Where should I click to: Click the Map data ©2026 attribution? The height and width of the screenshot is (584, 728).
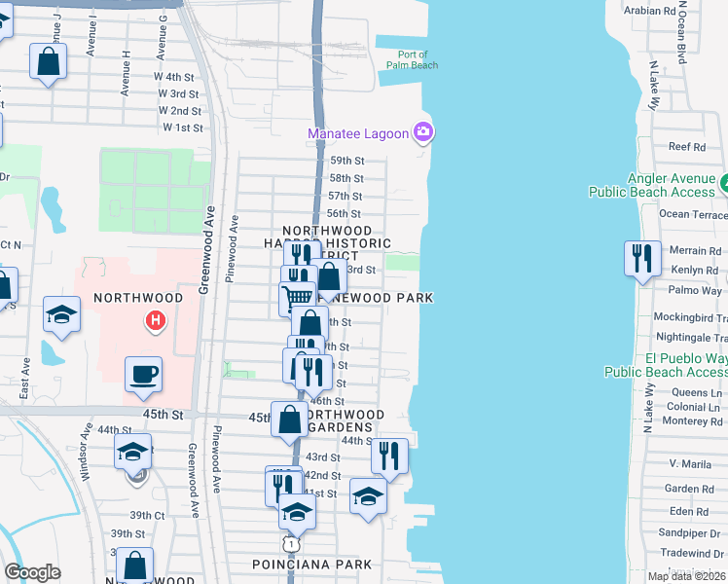[687, 576]
